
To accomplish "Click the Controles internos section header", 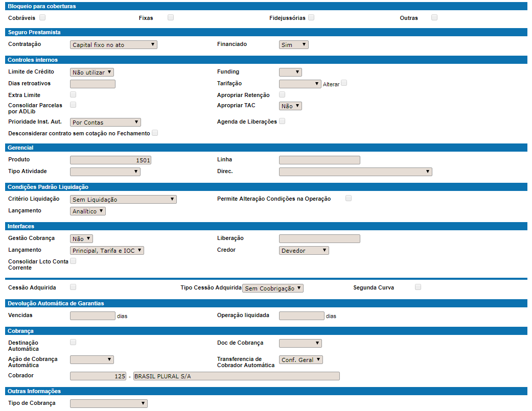I will pyautogui.click(x=266, y=60).
